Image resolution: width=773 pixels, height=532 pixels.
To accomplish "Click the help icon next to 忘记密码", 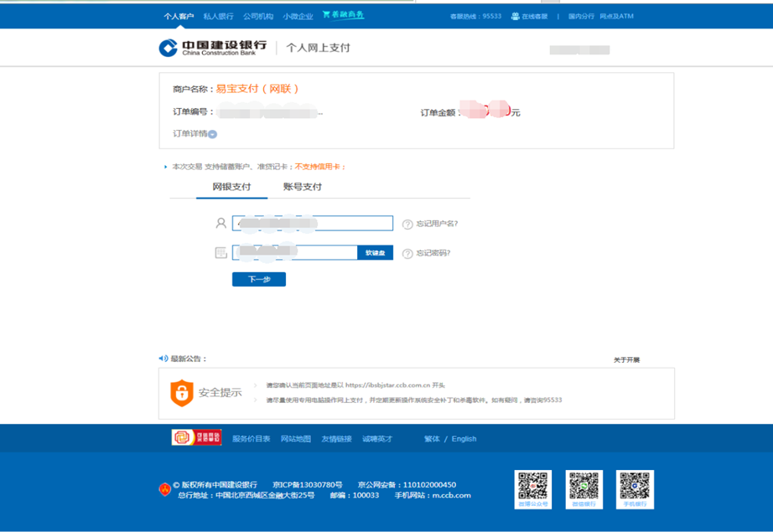I will [406, 252].
